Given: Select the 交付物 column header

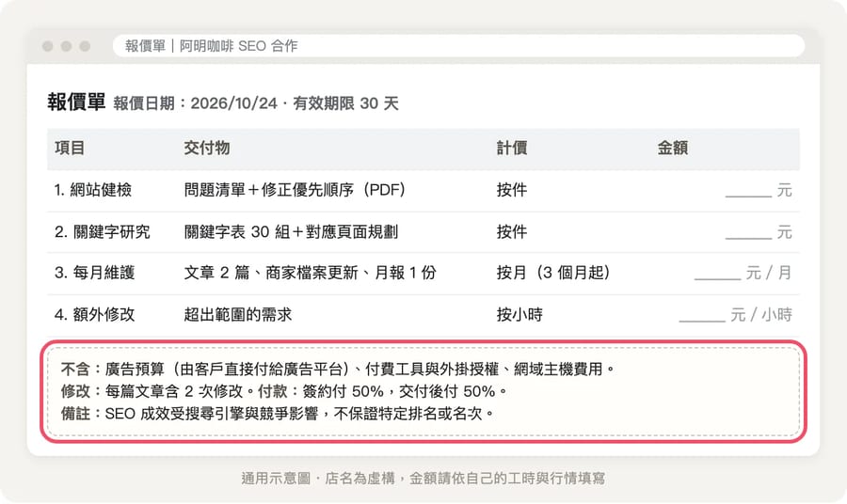Looking at the screenshot, I should pos(207,148).
